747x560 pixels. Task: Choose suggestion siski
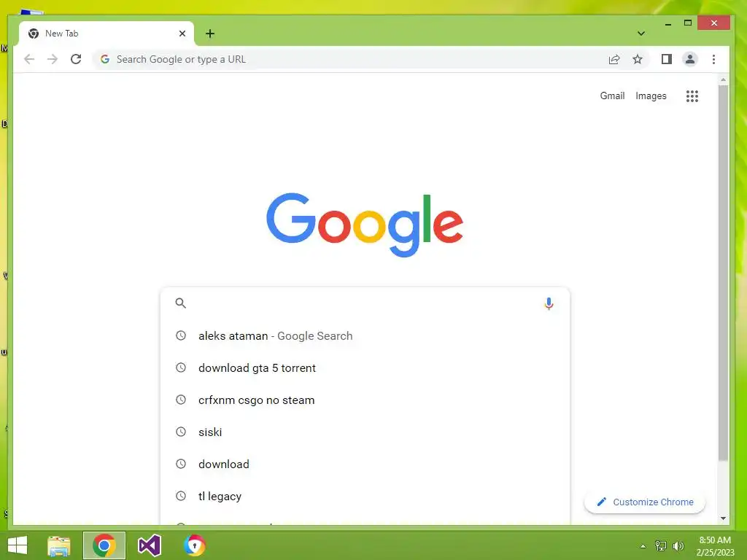pos(365,432)
